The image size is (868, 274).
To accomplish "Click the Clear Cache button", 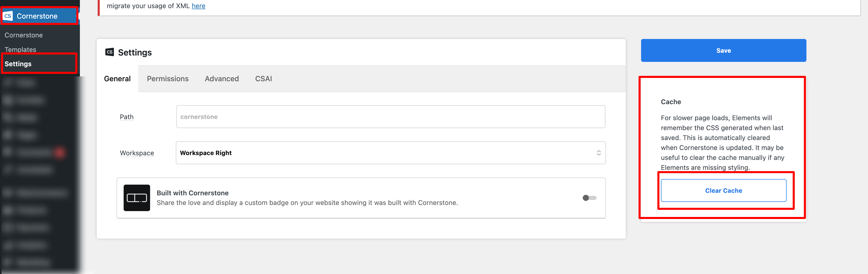I will [x=723, y=191].
